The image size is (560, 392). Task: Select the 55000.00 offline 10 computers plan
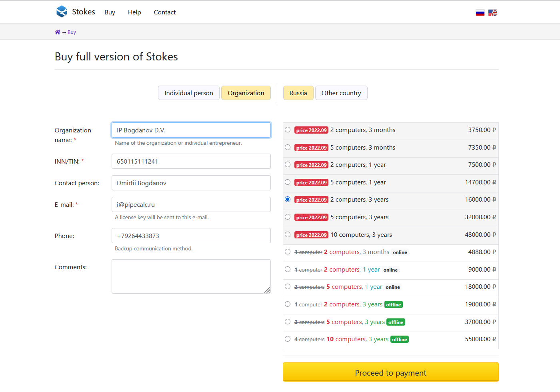click(288, 339)
